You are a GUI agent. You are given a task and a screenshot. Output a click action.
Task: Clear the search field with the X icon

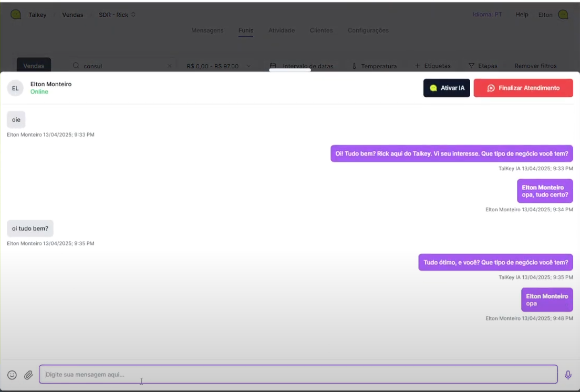click(x=169, y=66)
